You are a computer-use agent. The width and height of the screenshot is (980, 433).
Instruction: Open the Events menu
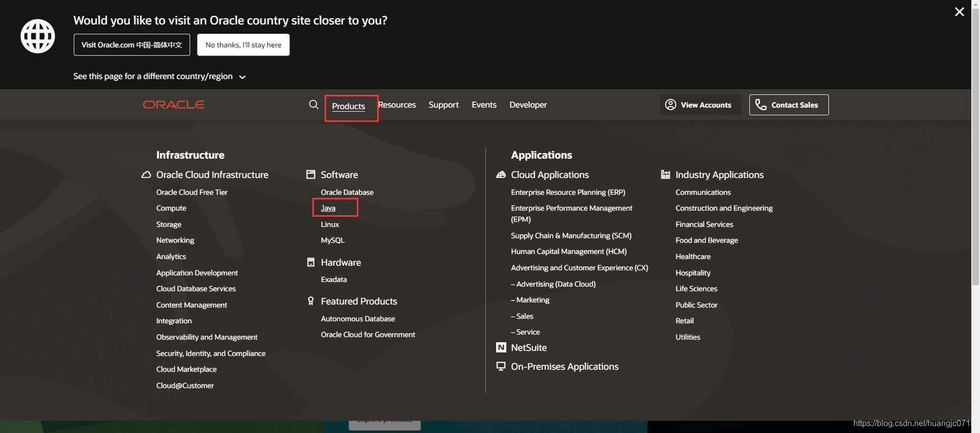point(484,105)
